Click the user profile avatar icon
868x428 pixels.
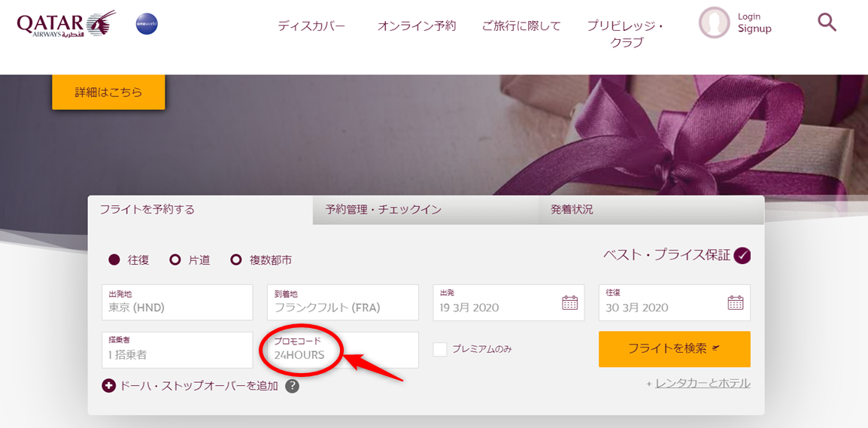click(x=715, y=23)
